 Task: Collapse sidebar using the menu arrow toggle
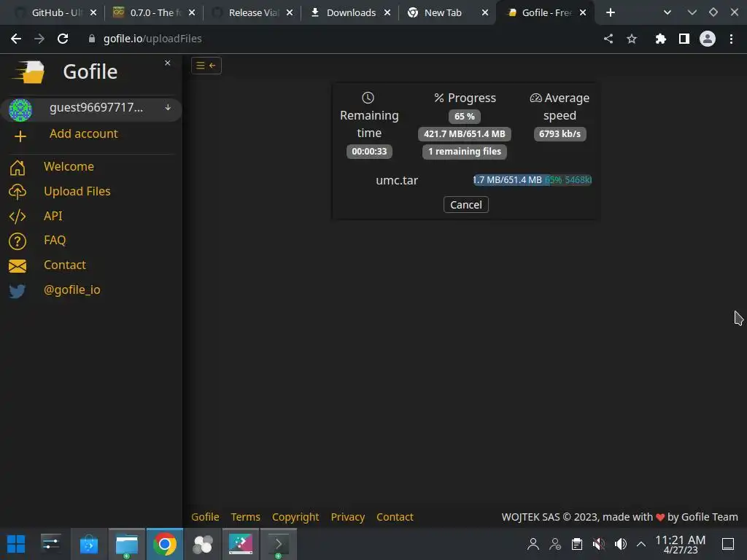(206, 66)
